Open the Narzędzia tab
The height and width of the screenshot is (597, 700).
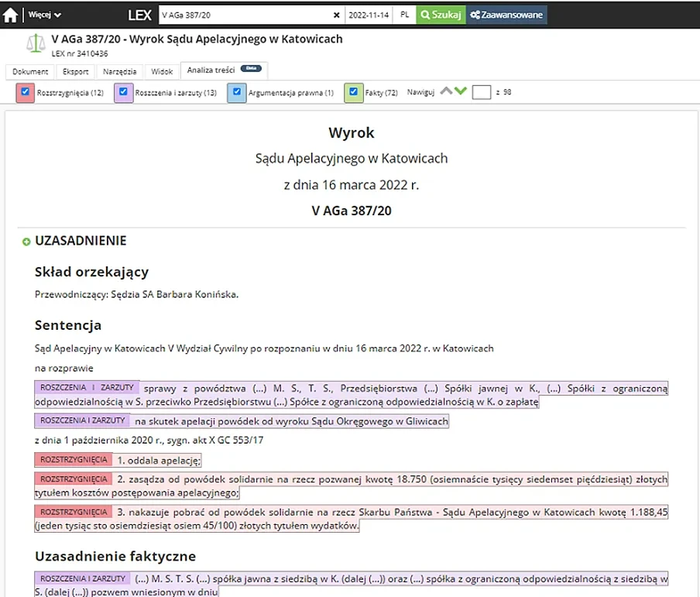[120, 71]
